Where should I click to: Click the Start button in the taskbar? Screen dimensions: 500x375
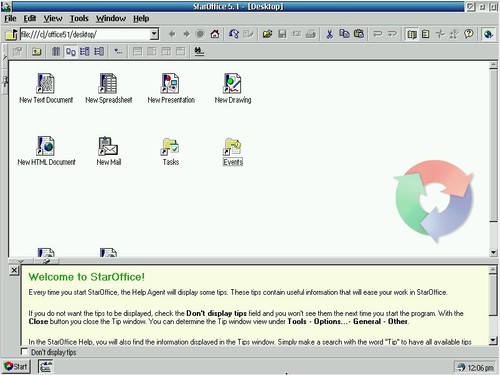(x=16, y=367)
